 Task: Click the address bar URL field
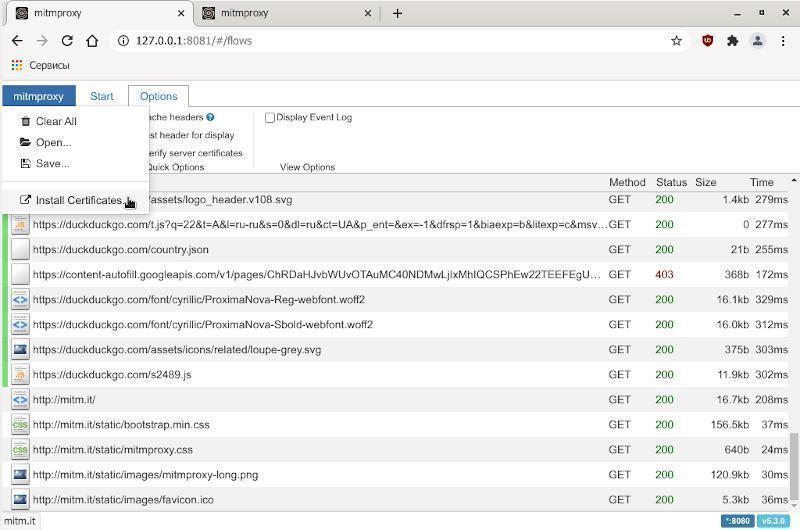[x=398, y=41]
